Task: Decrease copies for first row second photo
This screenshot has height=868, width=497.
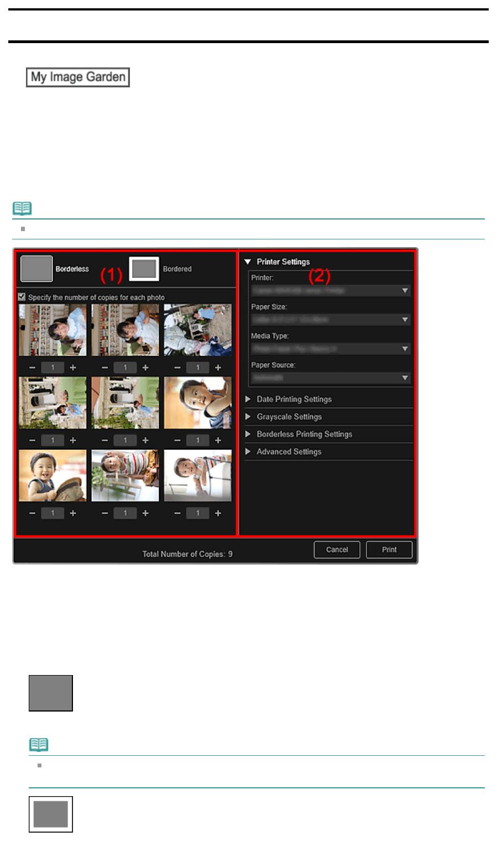Action: point(105,368)
